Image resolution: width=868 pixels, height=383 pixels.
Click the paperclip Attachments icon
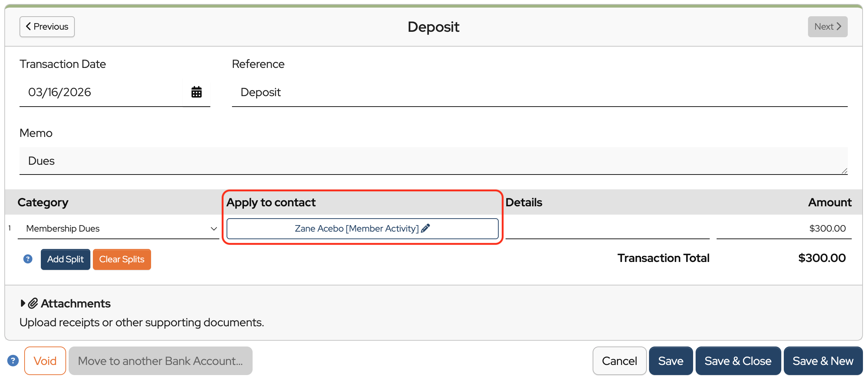tap(33, 303)
